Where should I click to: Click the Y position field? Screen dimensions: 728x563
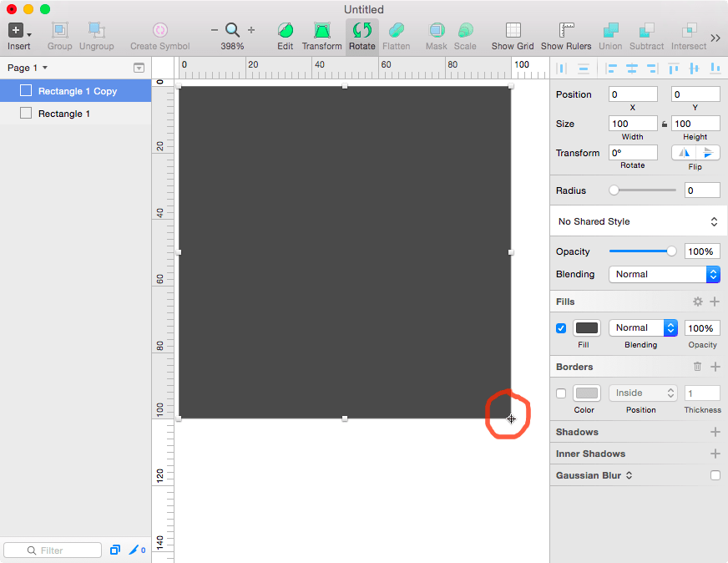point(695,94)
